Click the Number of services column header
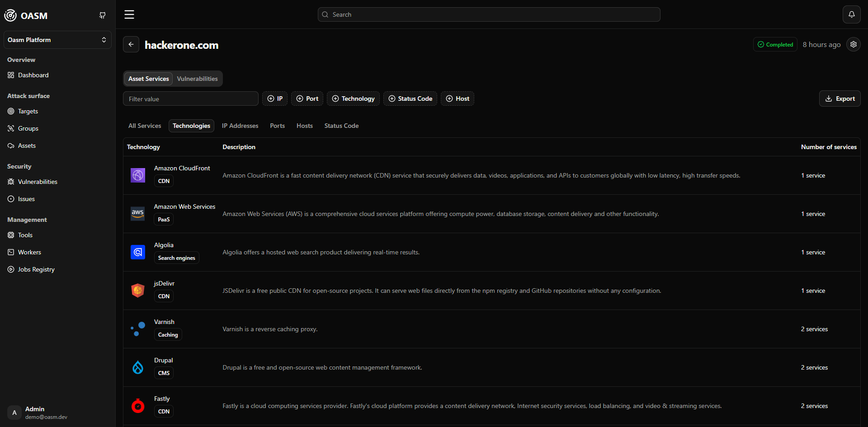 (829, 147)
